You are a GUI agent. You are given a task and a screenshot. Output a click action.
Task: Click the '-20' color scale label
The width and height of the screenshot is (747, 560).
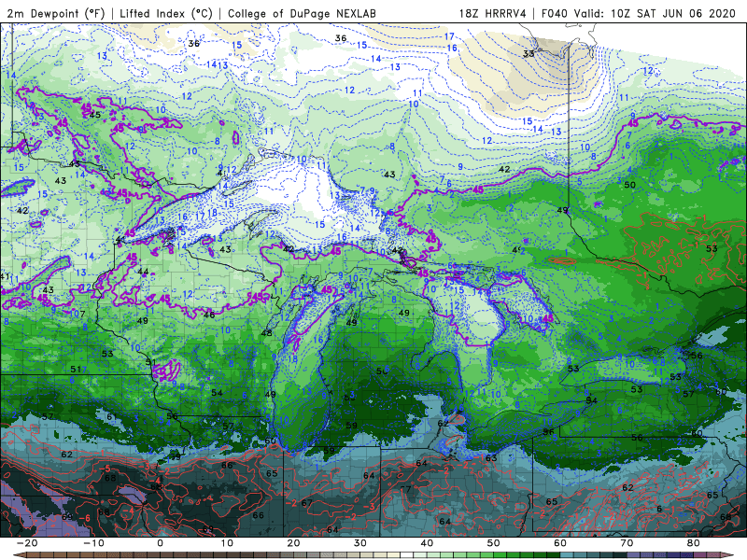pyautogui.click(x=27, y=543)
